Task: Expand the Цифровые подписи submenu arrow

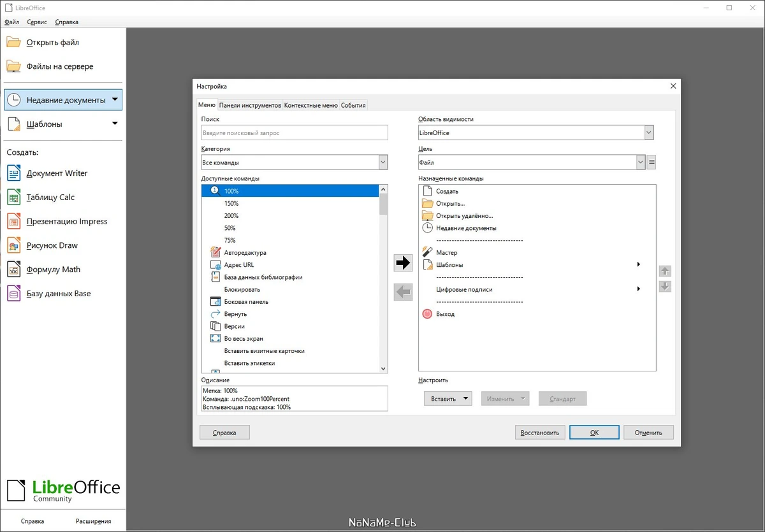Action: [x=639, y=289]
